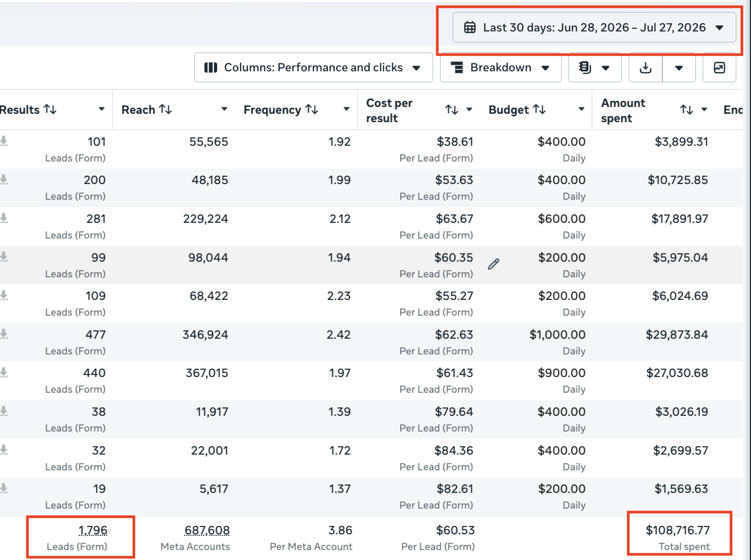751x560 pixels.
Task: Select the 2.23 frequency value
Action: coord(339,296)
